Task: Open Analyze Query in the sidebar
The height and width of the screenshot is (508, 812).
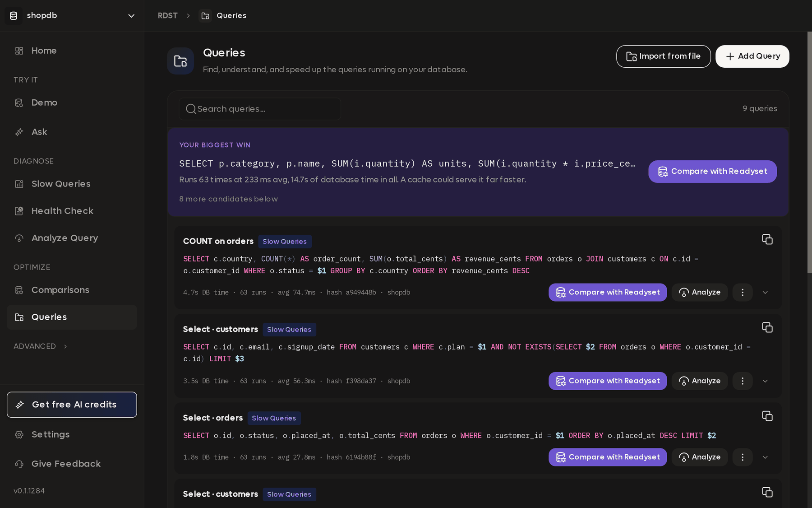Action: (x=72, y=238)
